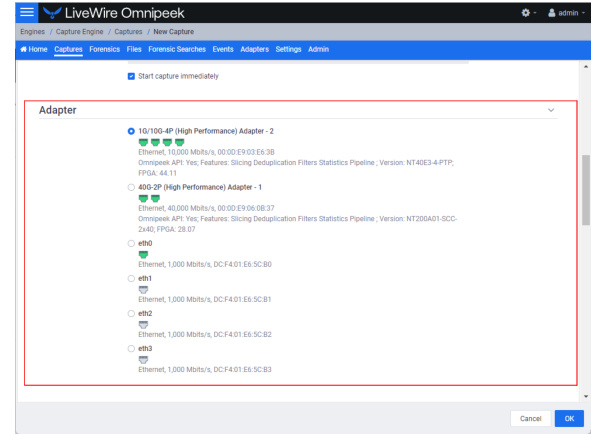
Task: Select the eth1 adapter radio
Action: point(131,278)
